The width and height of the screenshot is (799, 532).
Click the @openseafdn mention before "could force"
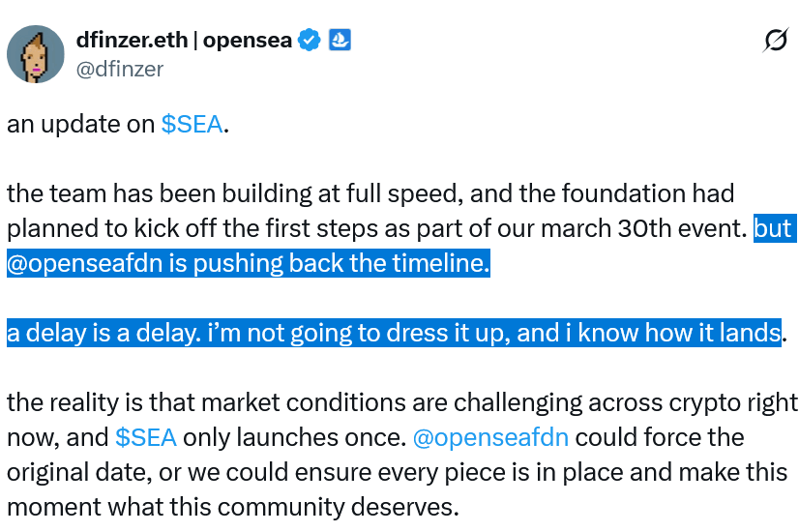490,437
